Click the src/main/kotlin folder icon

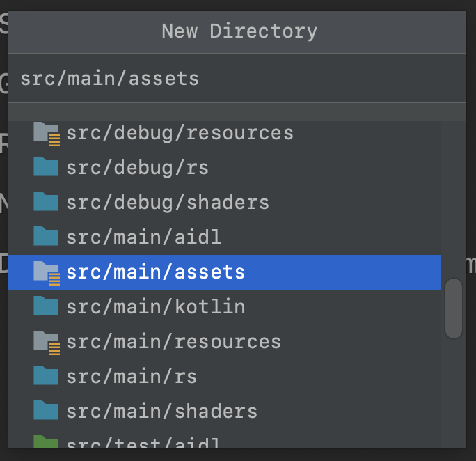coord(46,306)
